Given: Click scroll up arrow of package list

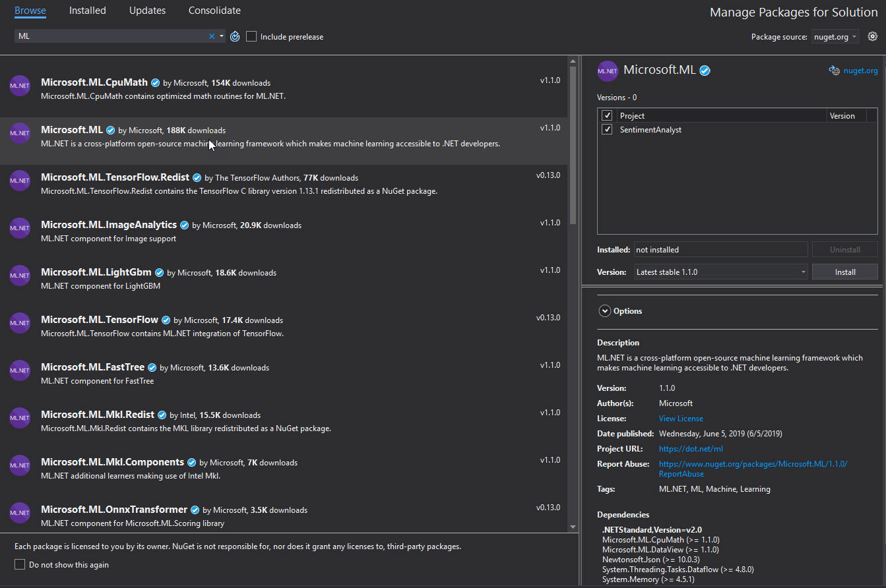Looking at the screenshot, I should [573, 61].
